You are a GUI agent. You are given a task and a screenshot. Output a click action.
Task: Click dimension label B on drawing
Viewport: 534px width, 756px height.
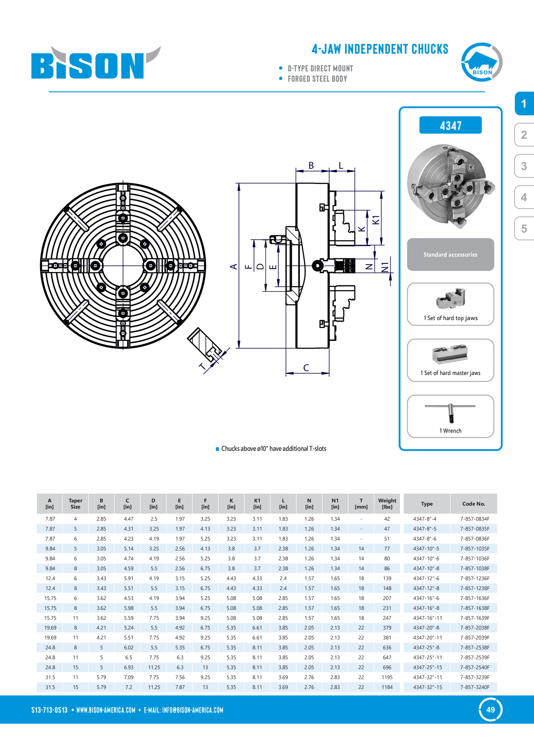click(x=311, y=166)
